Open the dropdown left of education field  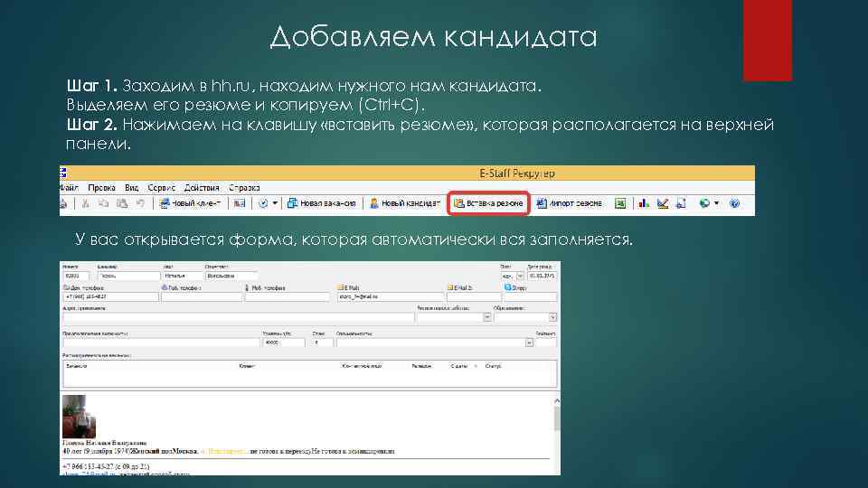tap(487, 317)
